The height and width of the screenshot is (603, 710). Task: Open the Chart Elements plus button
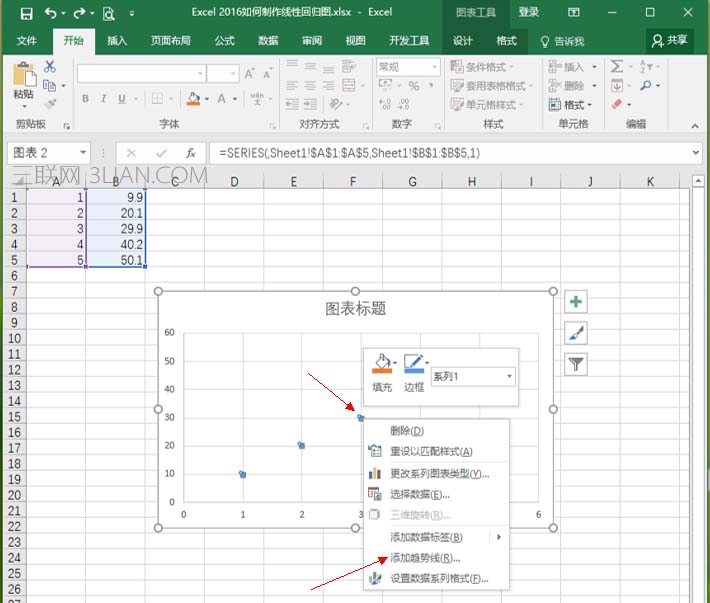(576, 302)
